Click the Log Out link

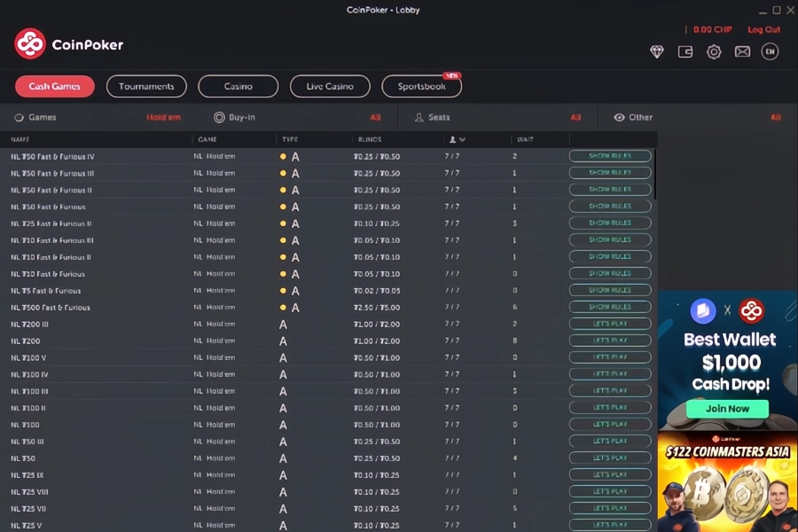pos(763,30)
